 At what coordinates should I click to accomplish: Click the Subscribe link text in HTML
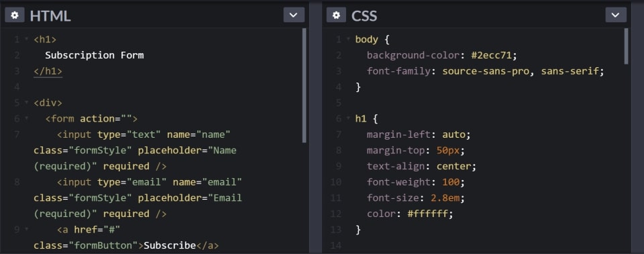click(170, 246)
